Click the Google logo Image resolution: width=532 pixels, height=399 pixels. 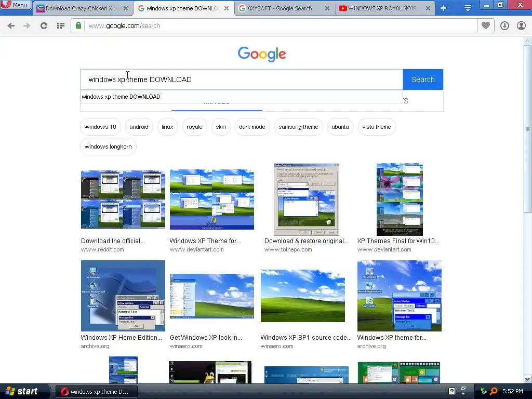pos(262,54)
